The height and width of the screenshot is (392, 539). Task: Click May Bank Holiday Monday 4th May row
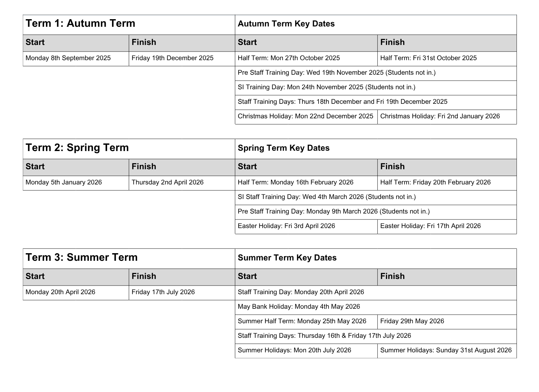click(299, 307)
